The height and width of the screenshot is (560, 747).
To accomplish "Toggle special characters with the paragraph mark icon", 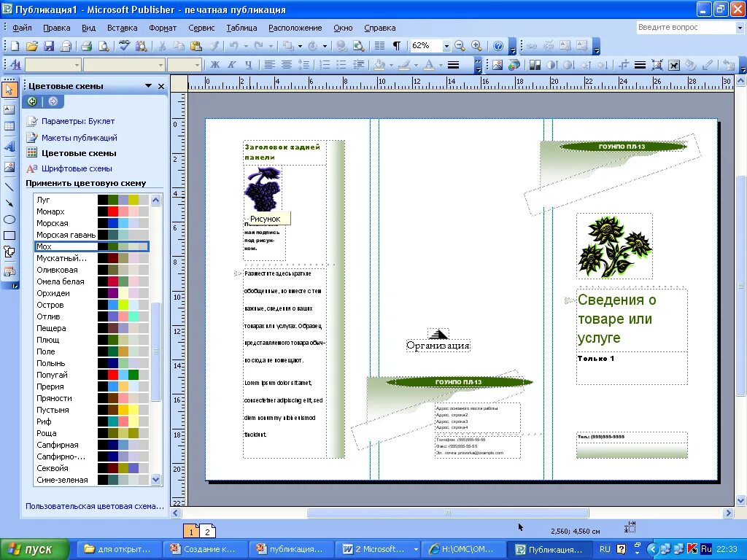I will (x=396, y=46).
